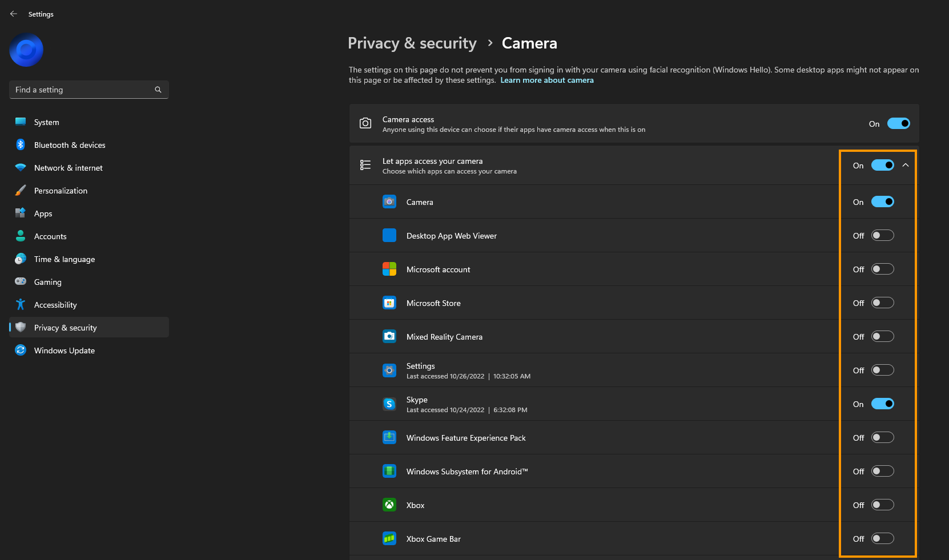Click the Windows Subsystem for Android icon
The height and width of the screenshot is (560, 949).
pos(389,471)
